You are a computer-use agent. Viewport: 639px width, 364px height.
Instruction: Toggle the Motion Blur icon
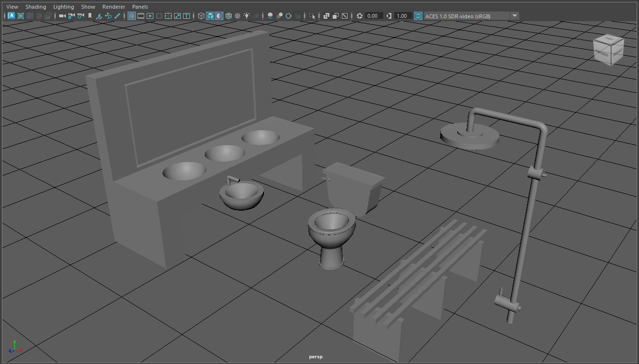pyautogui.click(x=279, y=16)
